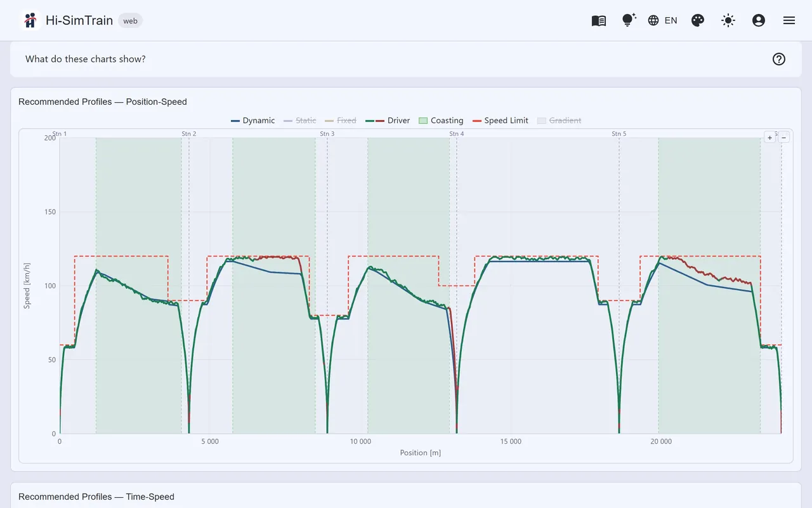Zoom out with the chart minus button

tap(784, 137)
